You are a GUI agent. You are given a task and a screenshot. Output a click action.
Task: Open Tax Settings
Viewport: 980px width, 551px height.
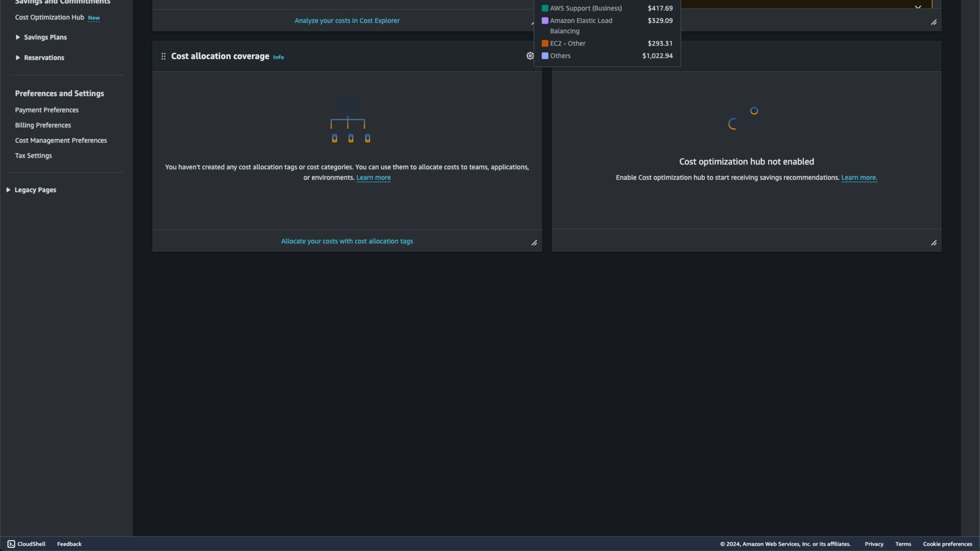pos(33,155)
